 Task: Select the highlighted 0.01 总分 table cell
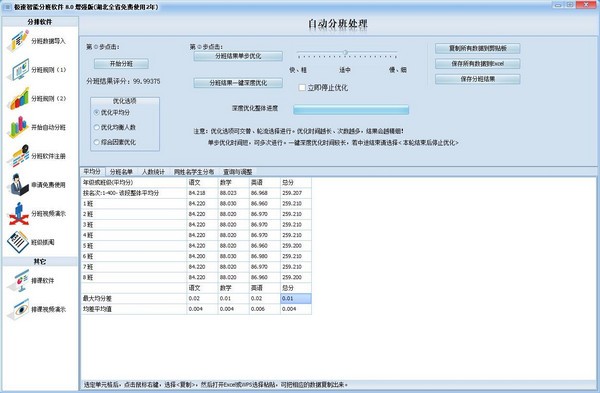click(296, 298)
